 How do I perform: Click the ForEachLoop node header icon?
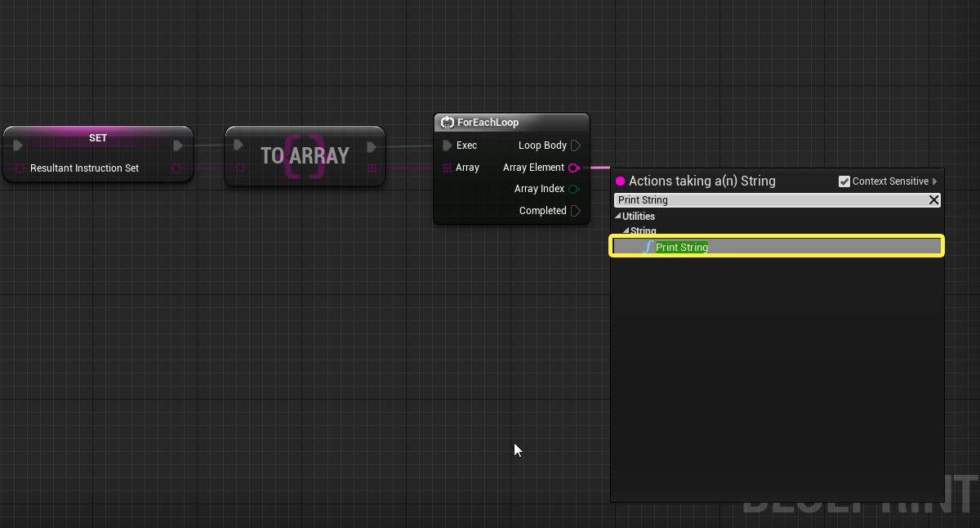[447, 123]
